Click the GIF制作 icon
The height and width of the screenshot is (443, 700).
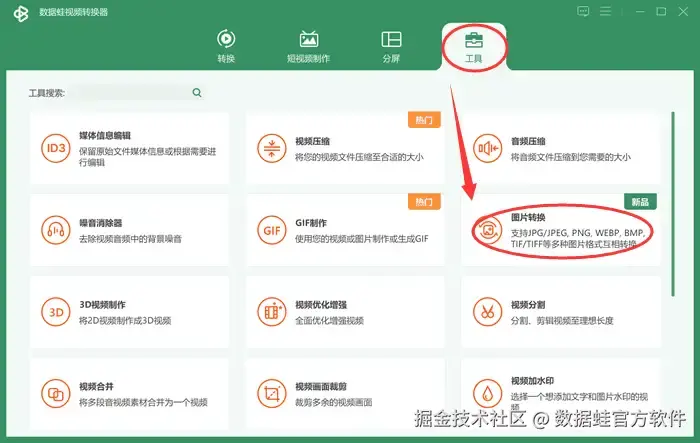[x=272, y=230]
